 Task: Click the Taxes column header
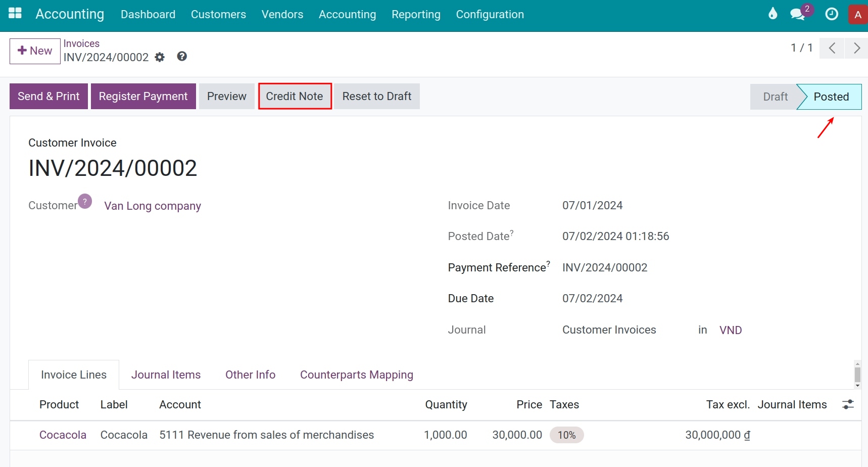click(x=564, y=404)
